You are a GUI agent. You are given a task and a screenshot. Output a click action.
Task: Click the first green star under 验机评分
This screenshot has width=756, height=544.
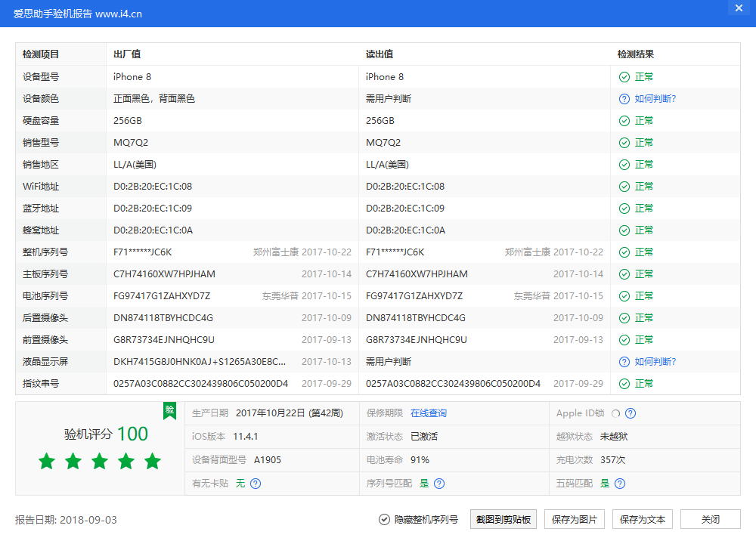pyautogui.click(x=47, y=461)
